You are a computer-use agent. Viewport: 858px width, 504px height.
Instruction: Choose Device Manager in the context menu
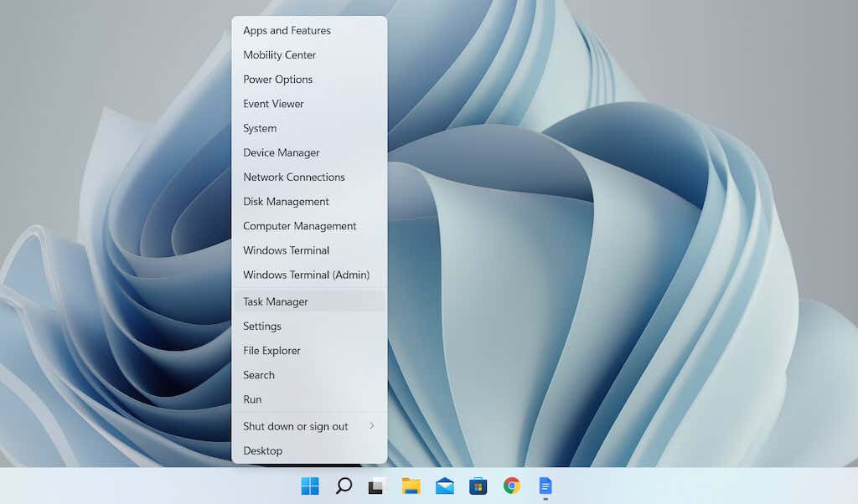pyautogui.click(x=282, y=153)
